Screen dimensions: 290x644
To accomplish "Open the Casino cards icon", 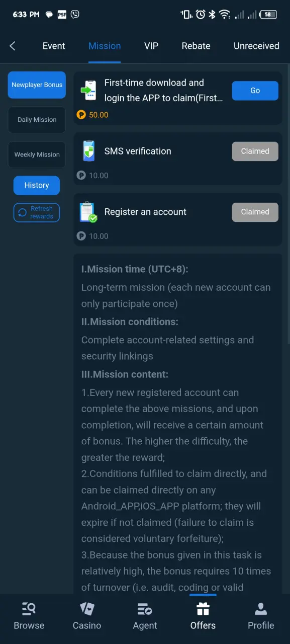I will point(87,609).
